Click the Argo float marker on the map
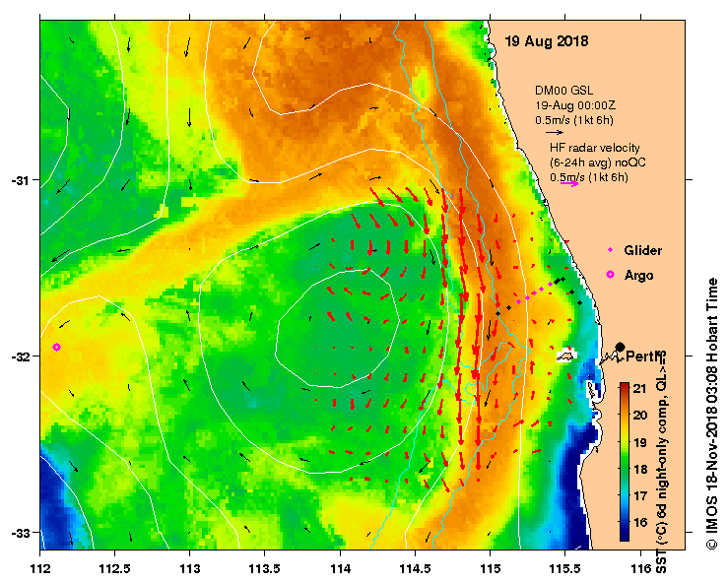 tap(56, 347)
